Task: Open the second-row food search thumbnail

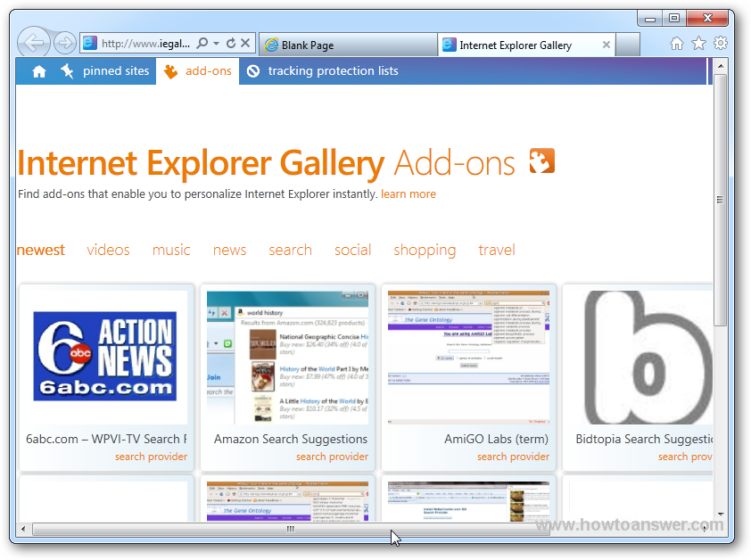Action: [468, 501]
